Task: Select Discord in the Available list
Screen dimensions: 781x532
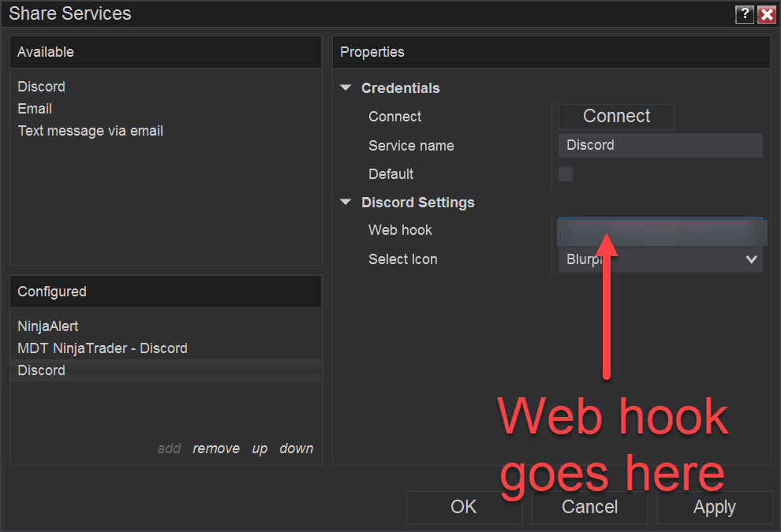Action: 41,87
